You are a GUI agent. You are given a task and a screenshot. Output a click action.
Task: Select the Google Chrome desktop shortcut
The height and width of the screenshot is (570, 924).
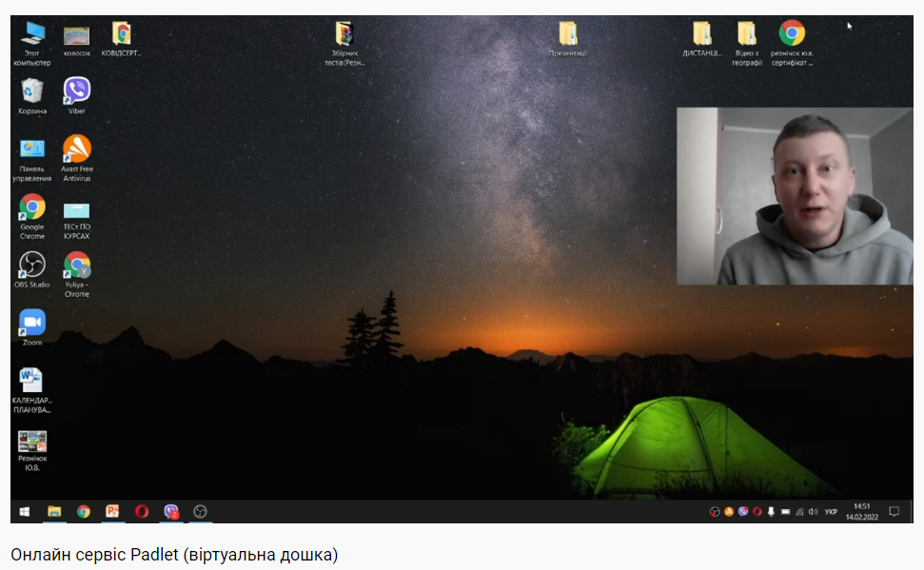click(31, 216)
